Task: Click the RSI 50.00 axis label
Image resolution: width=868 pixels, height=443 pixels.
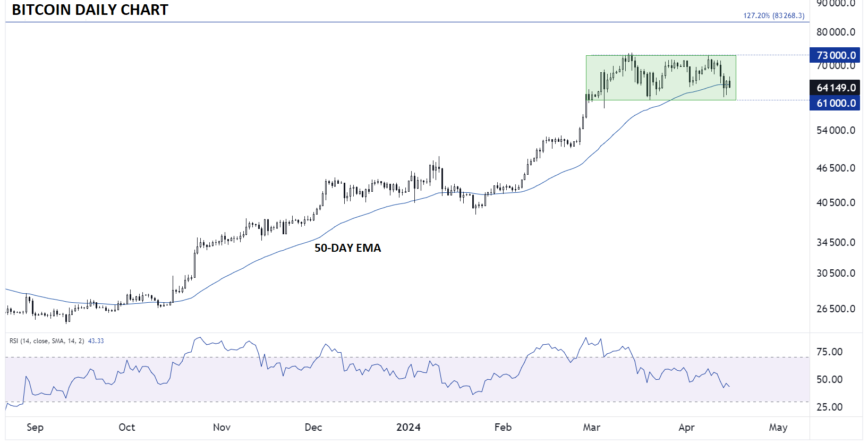Action: (829, 379)
